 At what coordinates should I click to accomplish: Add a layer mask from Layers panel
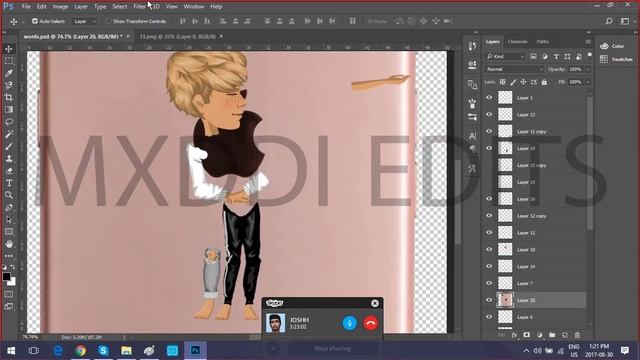[527, 335]
